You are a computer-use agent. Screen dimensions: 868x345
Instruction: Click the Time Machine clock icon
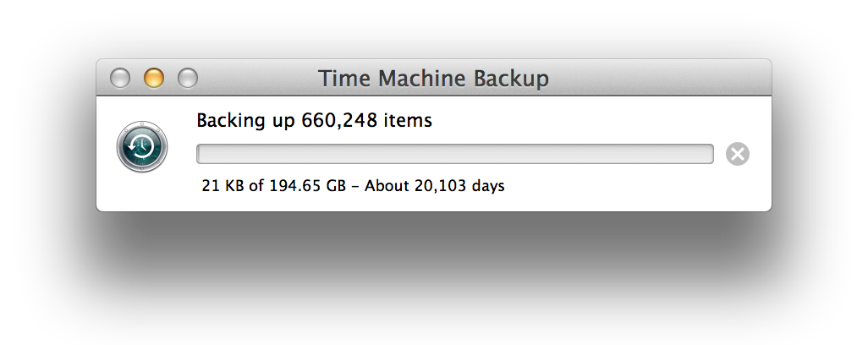click(x=142, y=146)
